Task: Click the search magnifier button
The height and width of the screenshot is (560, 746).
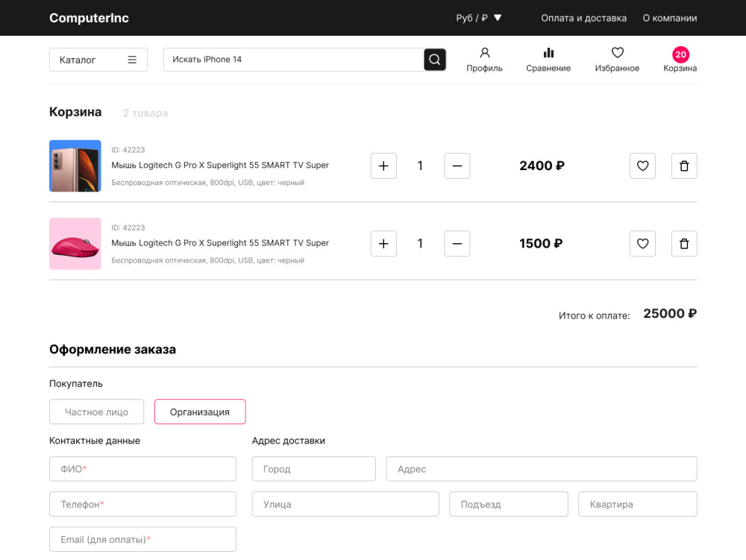Action: click(434, 60)
